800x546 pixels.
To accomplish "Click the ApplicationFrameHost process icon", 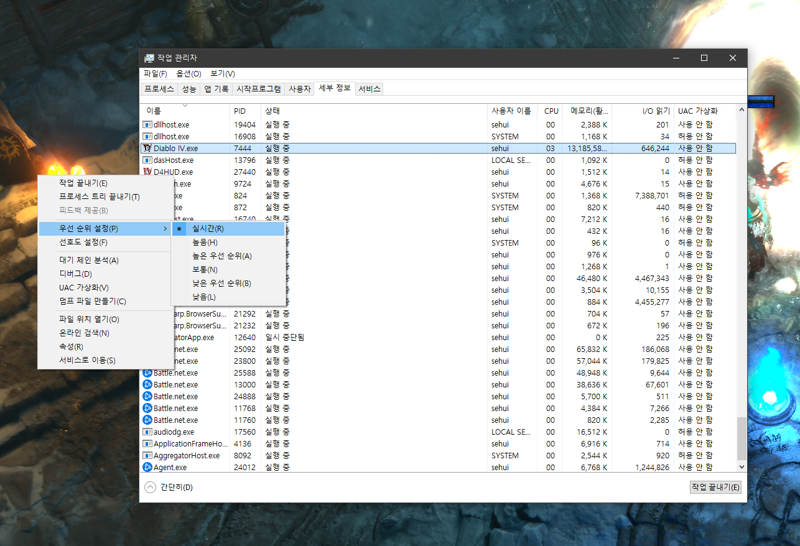I will coord(147,443).
